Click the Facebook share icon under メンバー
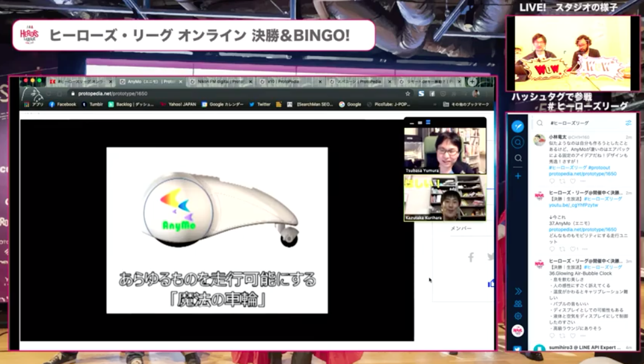 471,258
